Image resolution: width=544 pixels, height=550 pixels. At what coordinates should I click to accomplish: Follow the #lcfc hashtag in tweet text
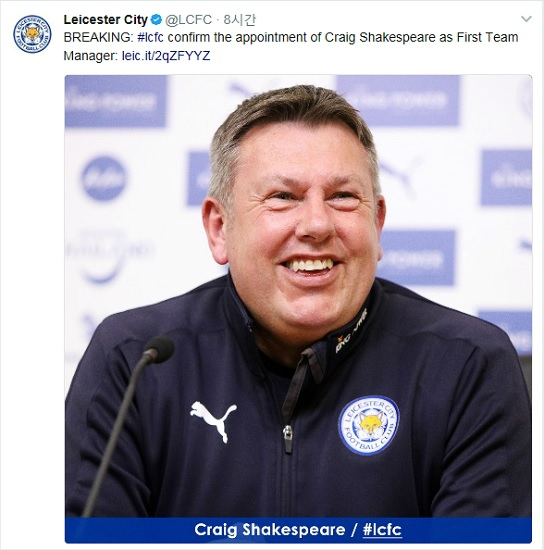pos(150,37)
